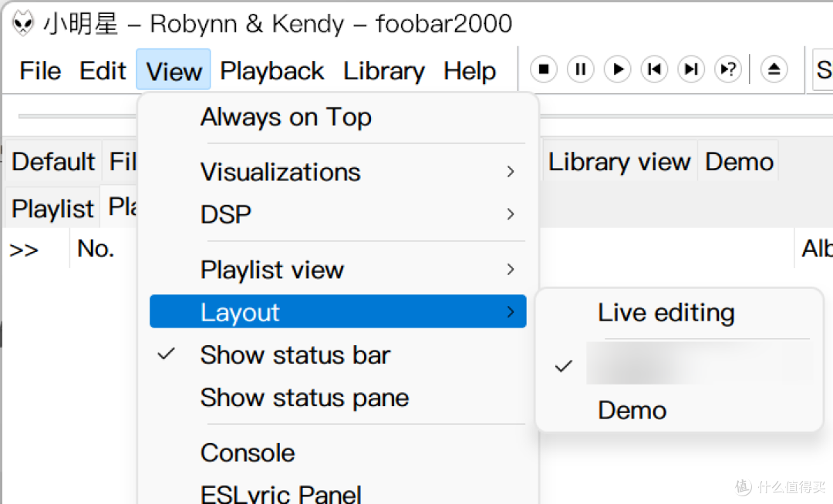Viewport: 833px width, 504px height.
Task: Select the Playlist tab
Action: pos(52,208)
